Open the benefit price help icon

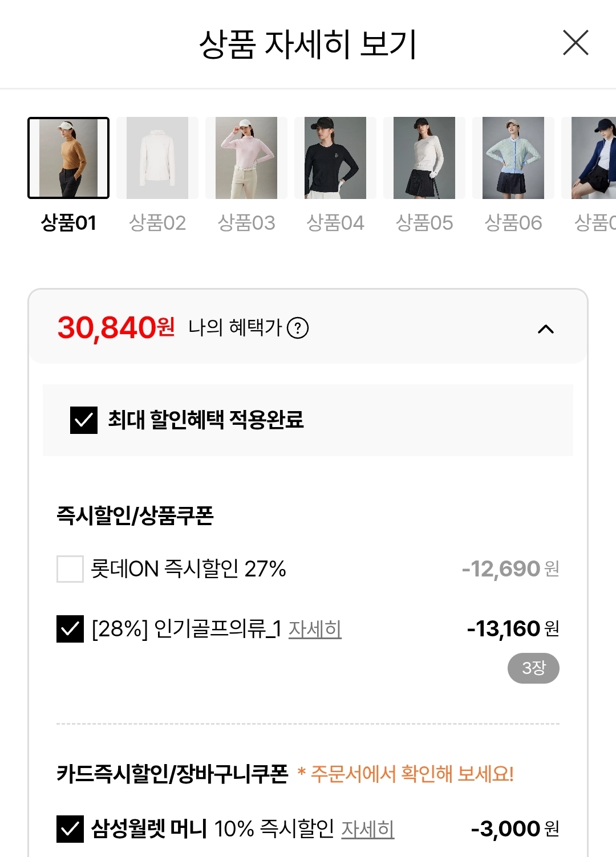pyautogui.click(x=298, y=328)
